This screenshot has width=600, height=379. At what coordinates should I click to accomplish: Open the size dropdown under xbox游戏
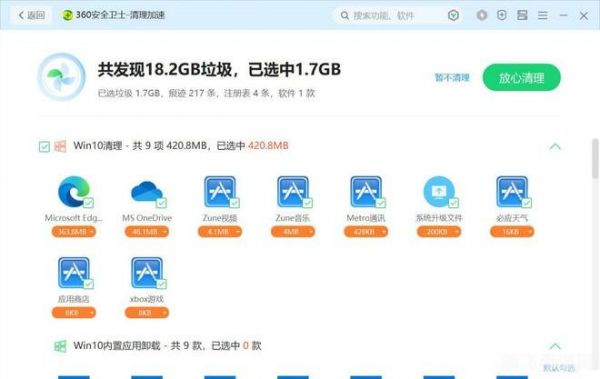point(147,313)
